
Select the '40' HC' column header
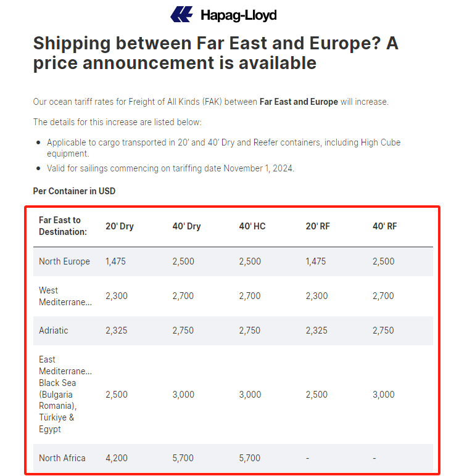[x=252, y=226]
